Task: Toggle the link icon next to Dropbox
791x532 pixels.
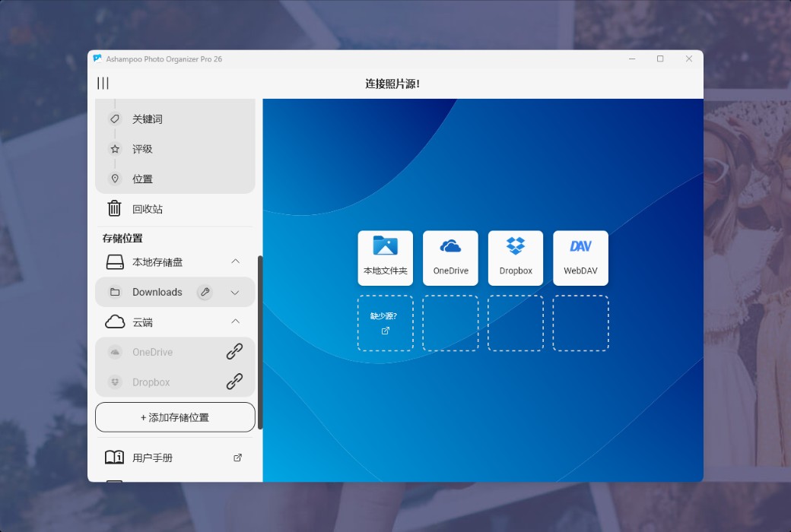Action: pyautogui.click(x=233, y=382)
